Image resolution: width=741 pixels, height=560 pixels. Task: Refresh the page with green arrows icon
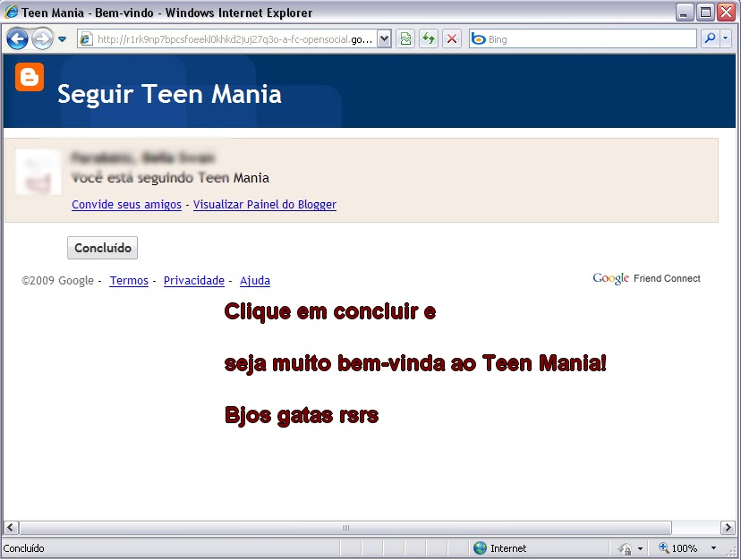(x=429, y=38)
